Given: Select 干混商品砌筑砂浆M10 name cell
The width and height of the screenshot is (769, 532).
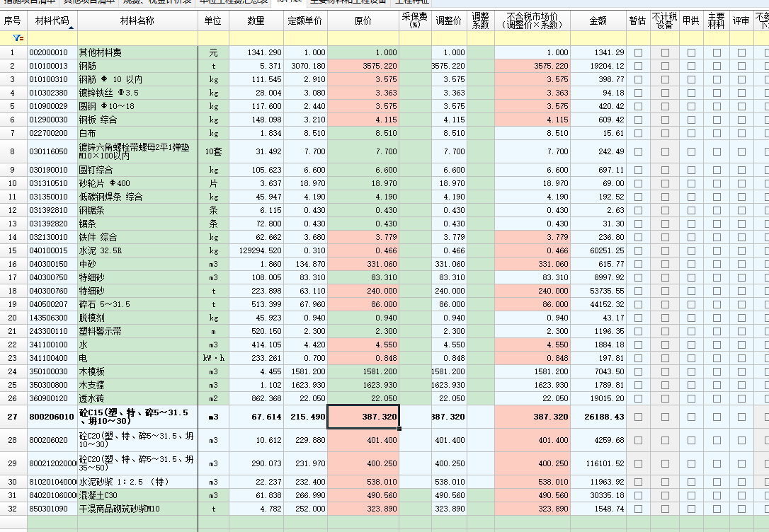Looking at the screenshot, I should [x=137, y=509].
